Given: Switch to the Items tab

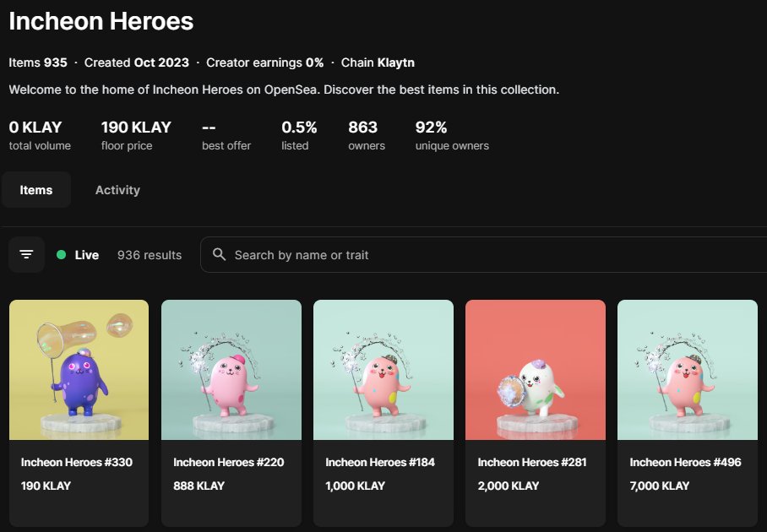Looking at the screenshot, I should [36, 190].
